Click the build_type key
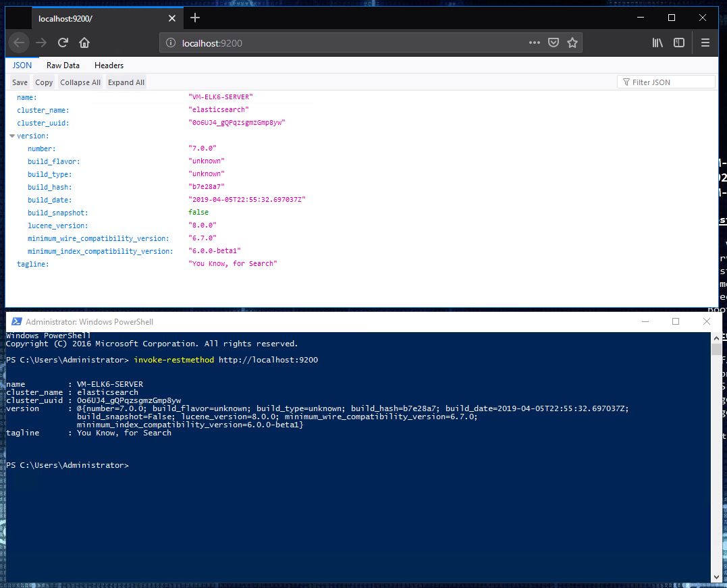Image resolution: width=727 pixels, height=588 pixels. coord(49,174)
